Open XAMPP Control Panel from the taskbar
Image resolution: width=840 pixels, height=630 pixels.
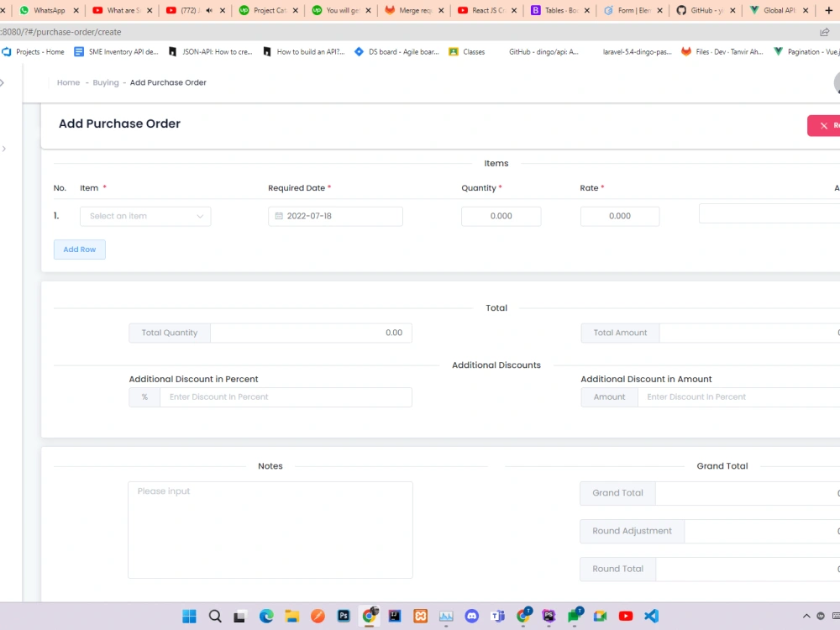[420, 616]
